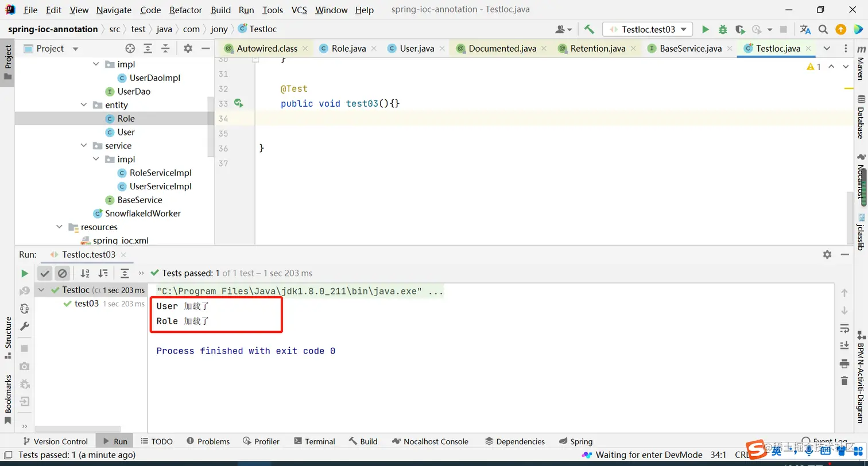Collapse the entity package in Project tree
868x466 pixels.
tap(84, 105)
